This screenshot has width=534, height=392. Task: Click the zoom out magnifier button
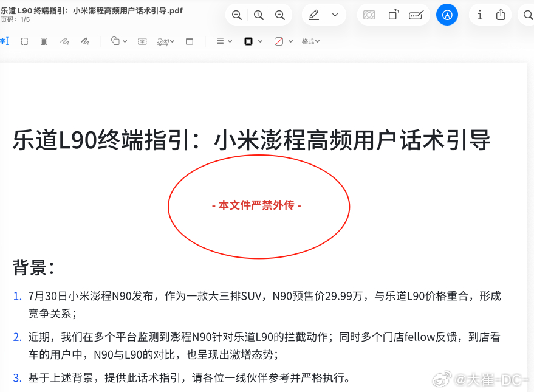click(237, 15)
